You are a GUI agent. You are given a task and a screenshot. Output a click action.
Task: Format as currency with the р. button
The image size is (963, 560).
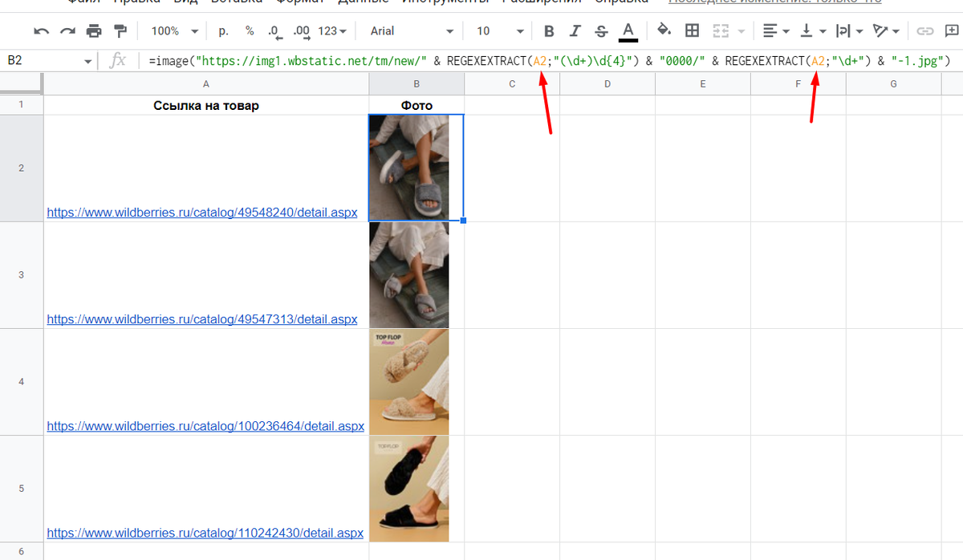point(223,31)
